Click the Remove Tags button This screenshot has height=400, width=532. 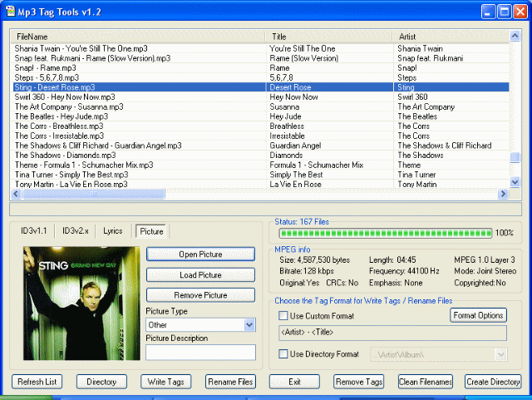(x=359, y=382)
